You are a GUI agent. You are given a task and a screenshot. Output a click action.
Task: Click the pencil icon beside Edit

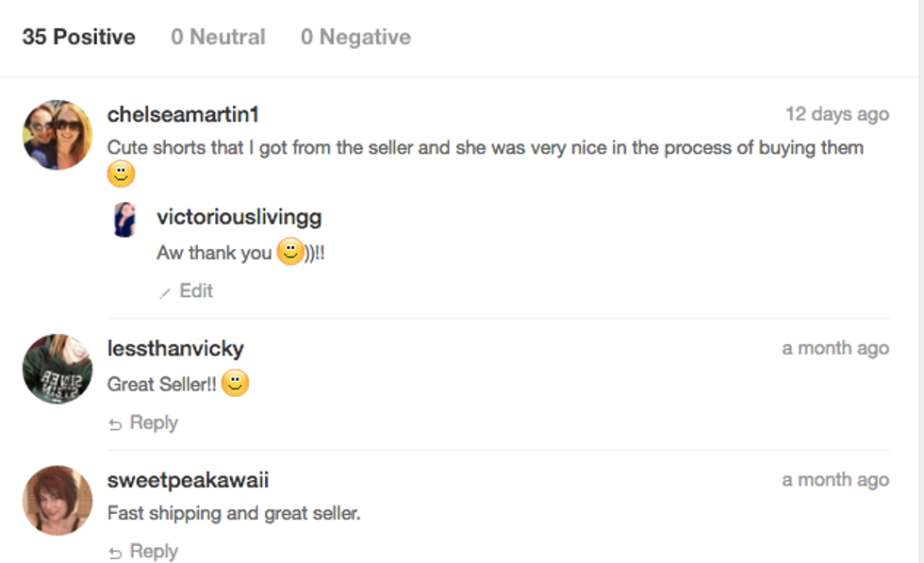[x=165, y=292]
